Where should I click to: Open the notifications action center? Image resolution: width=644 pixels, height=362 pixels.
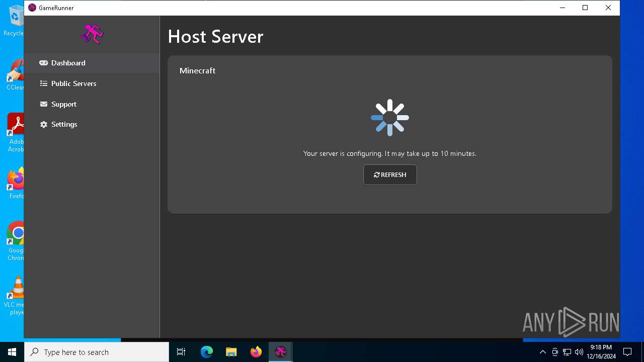(x=627, y=352)
